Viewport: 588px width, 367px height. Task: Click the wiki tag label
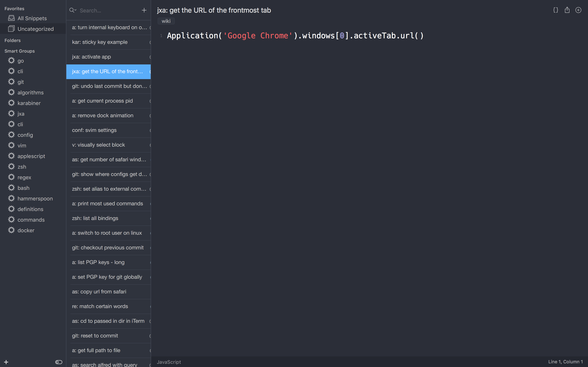point(166,21)
